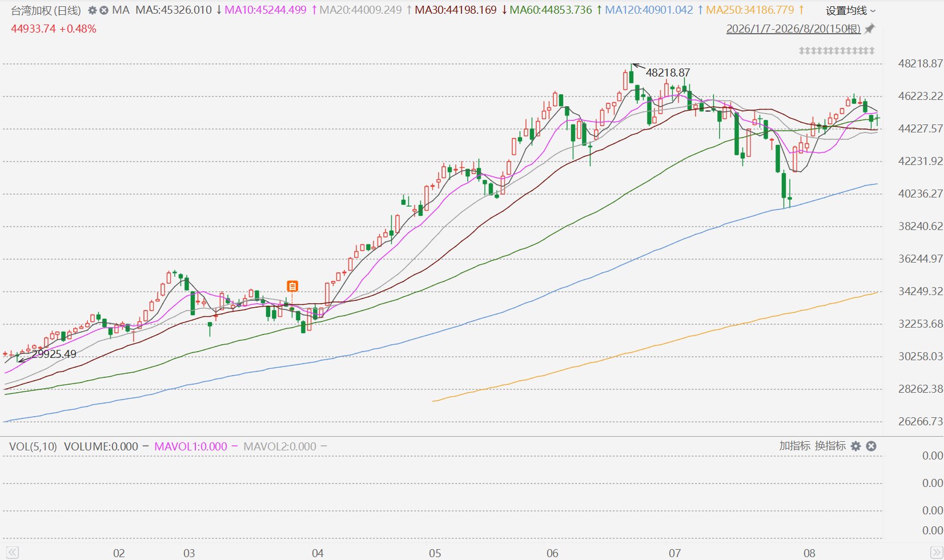This screenshot has height=560, width=944.
Task: Click the 台湾加权(日线) chart title
Action: 46,10
